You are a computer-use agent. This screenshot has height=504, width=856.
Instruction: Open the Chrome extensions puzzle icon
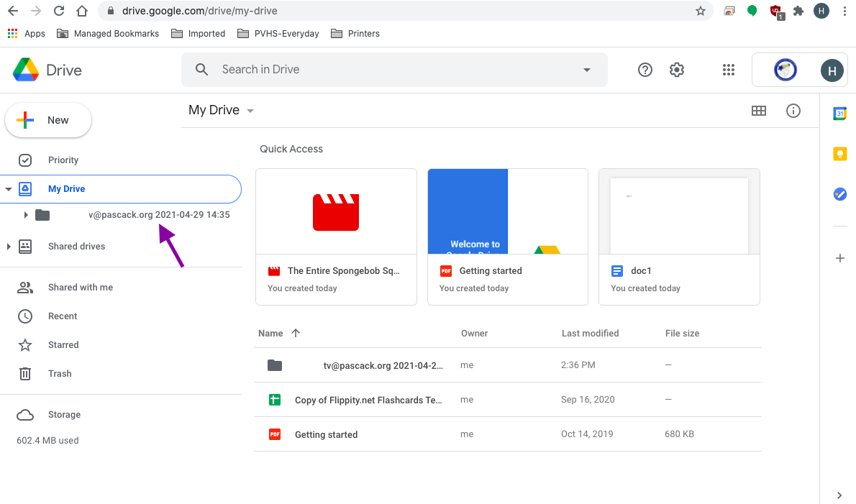pyautogui.click(x=798, y=11)
